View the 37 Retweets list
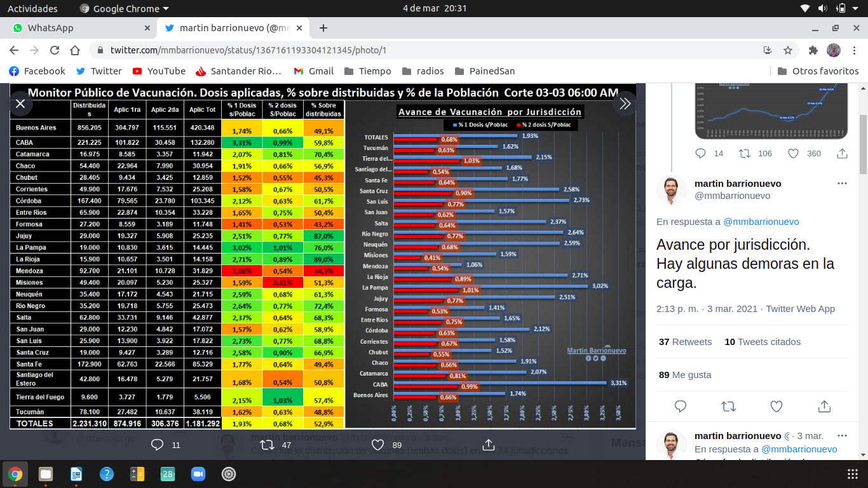 685,342
